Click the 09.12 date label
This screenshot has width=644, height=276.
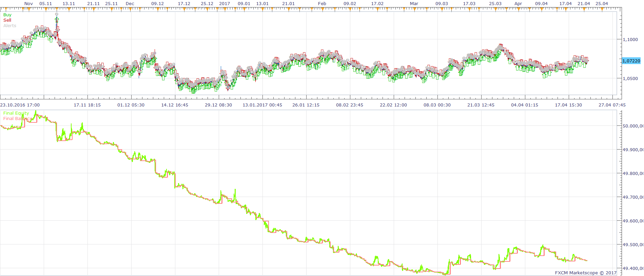point(158,4)
